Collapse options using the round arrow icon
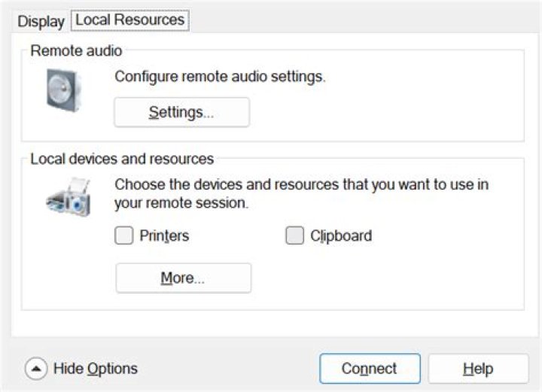Viewport: 542px width, 392px height. pyautogui.click(x=36, y=369)
